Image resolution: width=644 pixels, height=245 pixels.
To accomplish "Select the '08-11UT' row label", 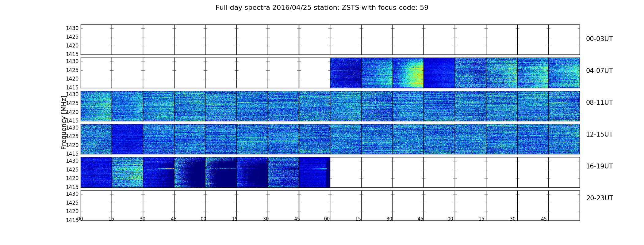I will [x=599, y=103].
